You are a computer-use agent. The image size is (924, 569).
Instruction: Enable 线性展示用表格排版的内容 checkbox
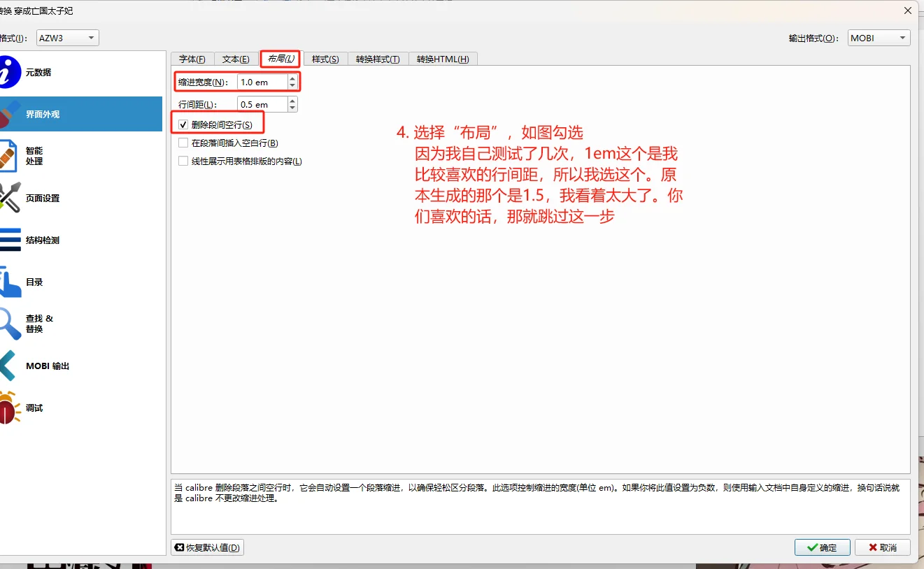pyautogui.click(x=183, y=161)
